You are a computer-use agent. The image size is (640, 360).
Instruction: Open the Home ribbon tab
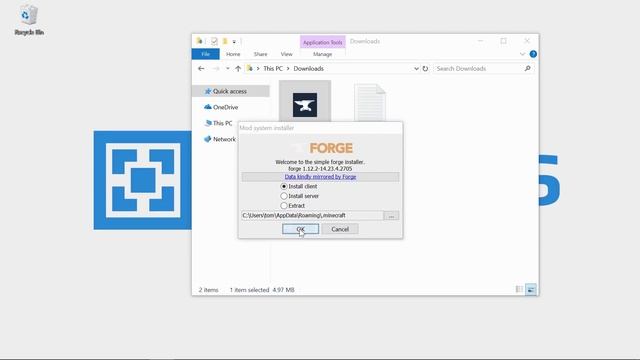[x=233, y=54]
